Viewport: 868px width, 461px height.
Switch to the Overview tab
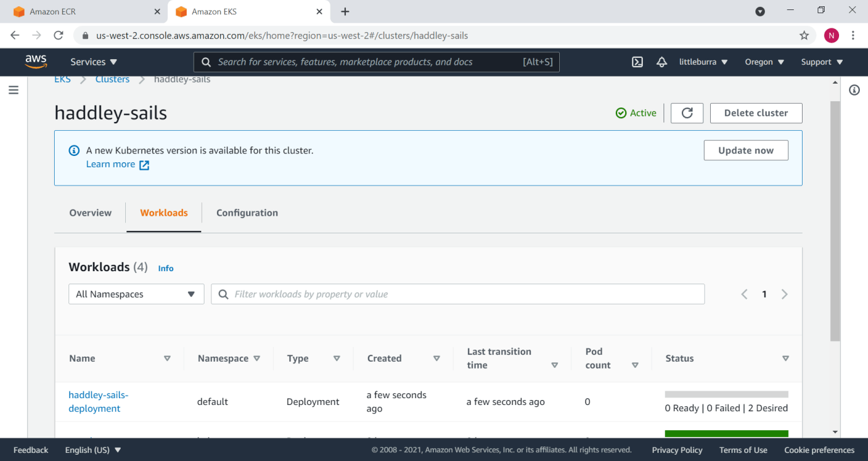tap(91, 213)
